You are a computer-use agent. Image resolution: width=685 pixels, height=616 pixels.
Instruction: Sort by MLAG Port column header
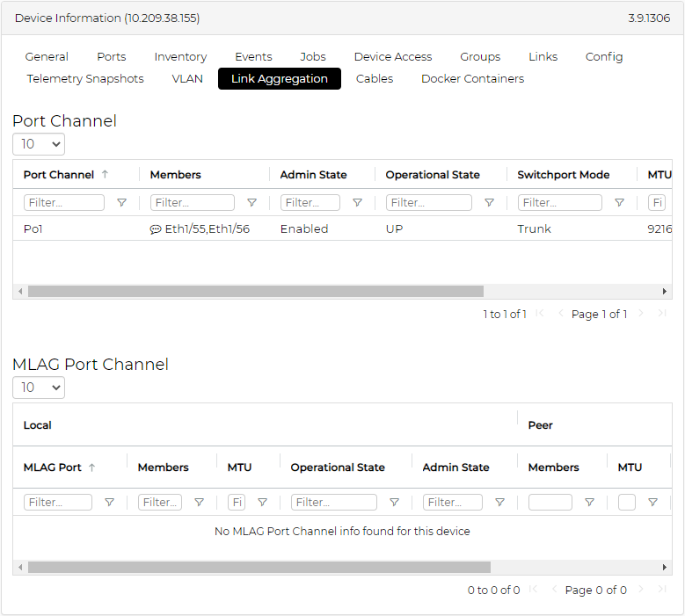tap(53, 467)
